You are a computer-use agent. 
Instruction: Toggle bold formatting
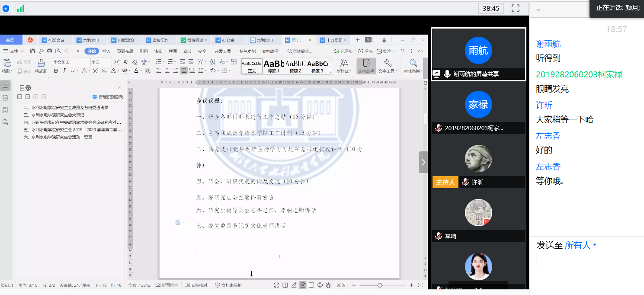(56, 70)
